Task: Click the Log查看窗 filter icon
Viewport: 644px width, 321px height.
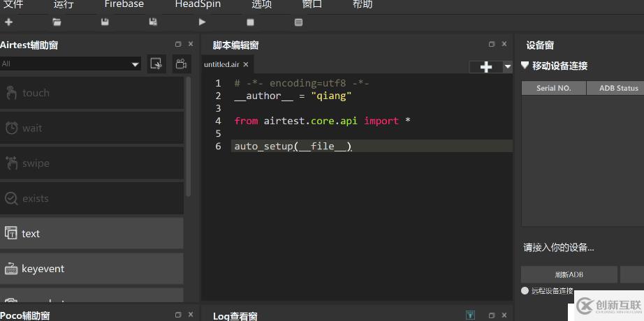Action: [x=471, y=315]
